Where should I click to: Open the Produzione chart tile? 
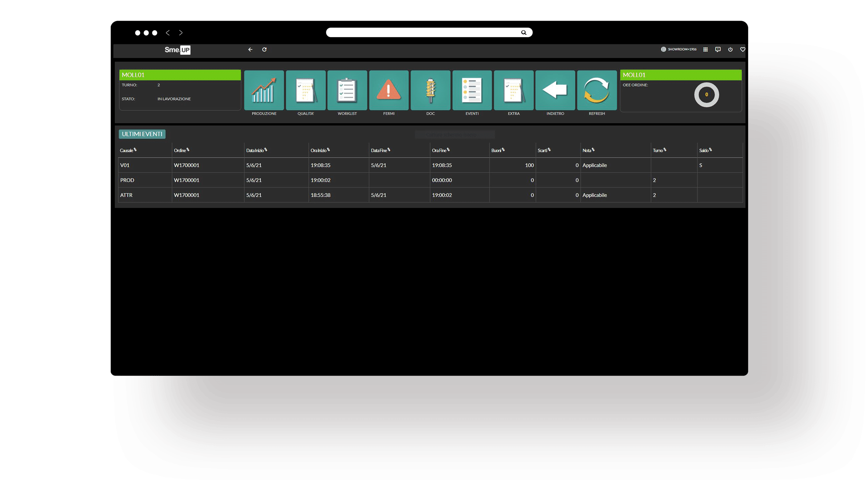[x=264, y=90]
